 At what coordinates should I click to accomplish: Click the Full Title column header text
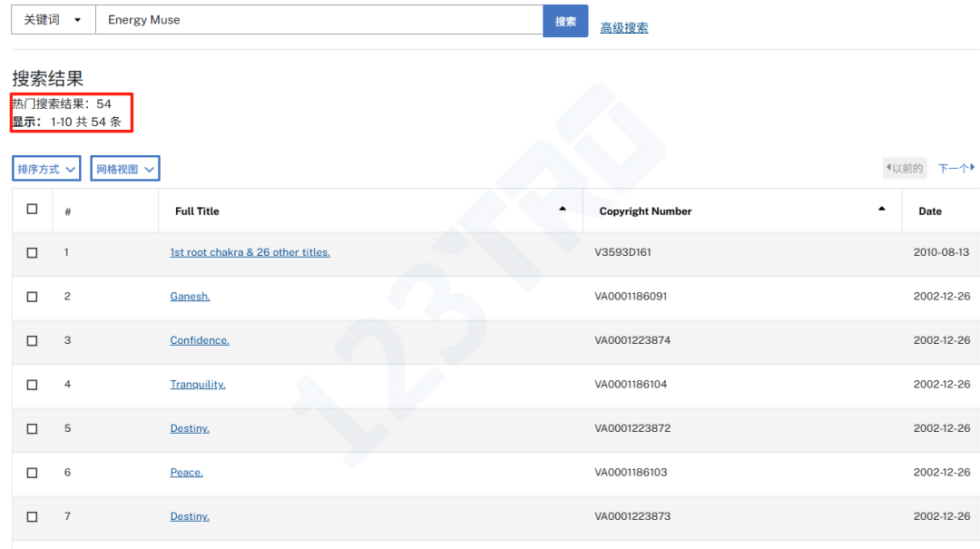[197, 211]
